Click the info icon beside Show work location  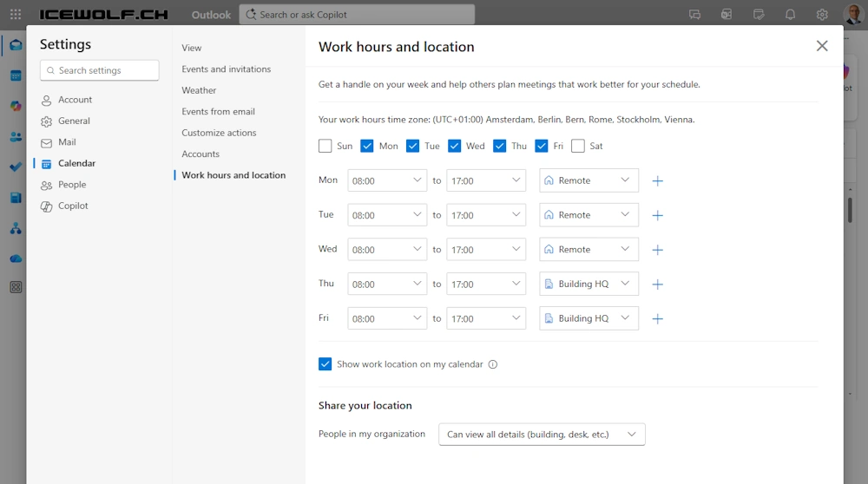pos(493,364)
